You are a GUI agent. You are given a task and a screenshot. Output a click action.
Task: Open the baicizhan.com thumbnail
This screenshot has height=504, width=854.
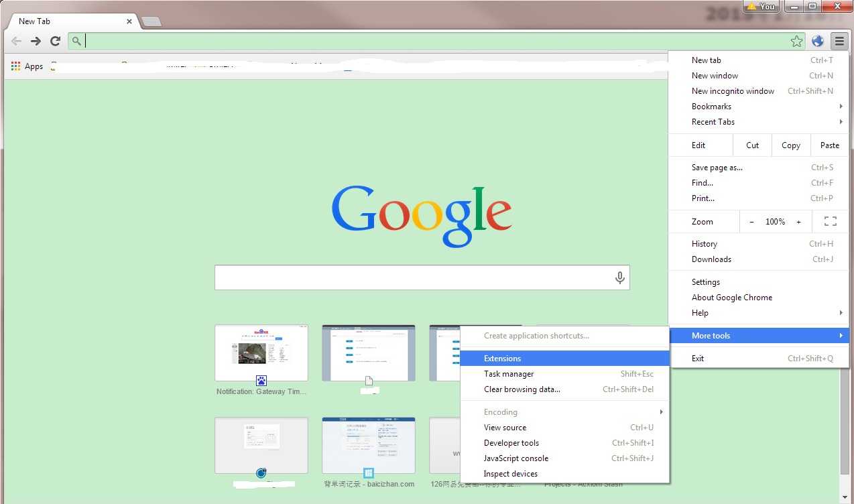(x=369, y=446)
